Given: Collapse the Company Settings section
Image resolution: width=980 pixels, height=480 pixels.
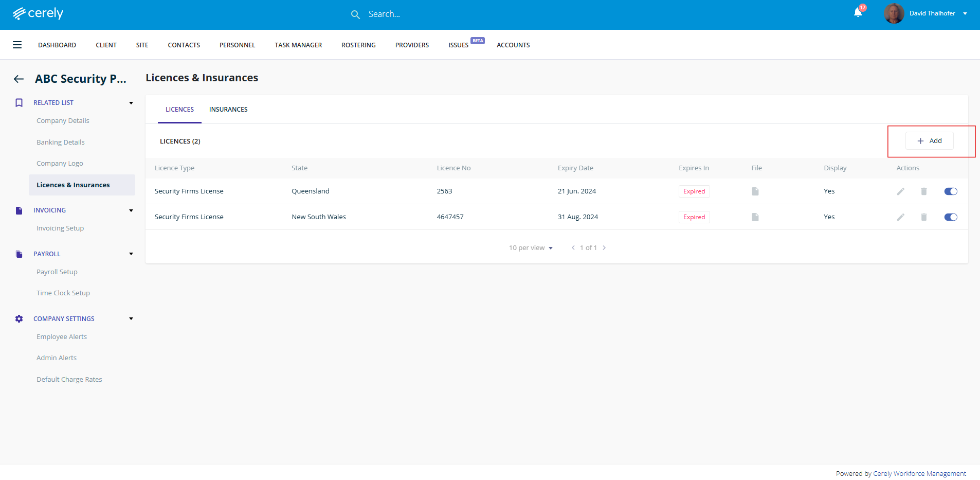Looking at the screenshot, I should click(131, 319).
